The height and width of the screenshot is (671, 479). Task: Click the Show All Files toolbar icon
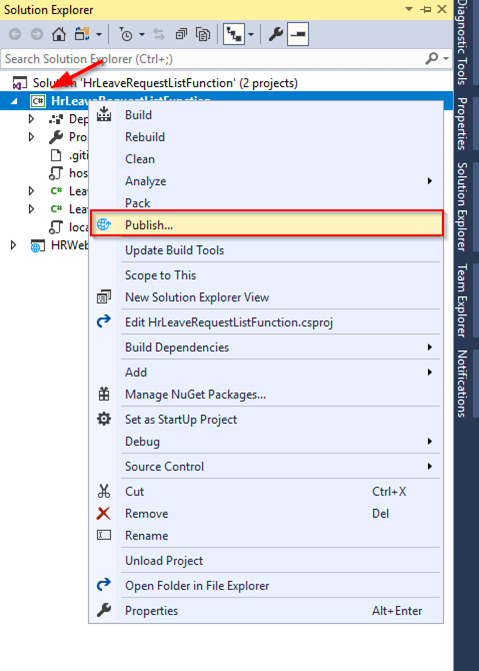(x=203, y=34)
